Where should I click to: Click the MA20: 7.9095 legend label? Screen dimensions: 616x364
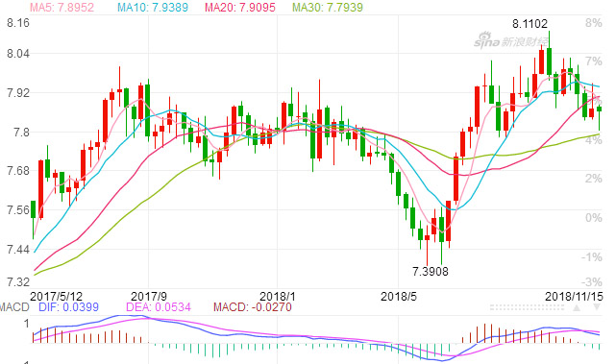tap(240, 7)
